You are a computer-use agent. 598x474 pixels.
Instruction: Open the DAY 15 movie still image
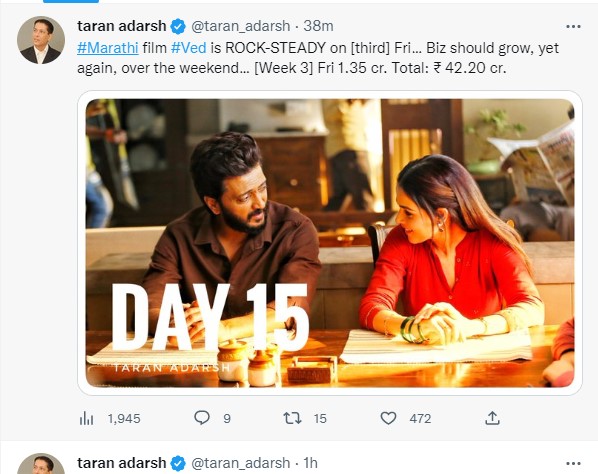click(330, 243)
